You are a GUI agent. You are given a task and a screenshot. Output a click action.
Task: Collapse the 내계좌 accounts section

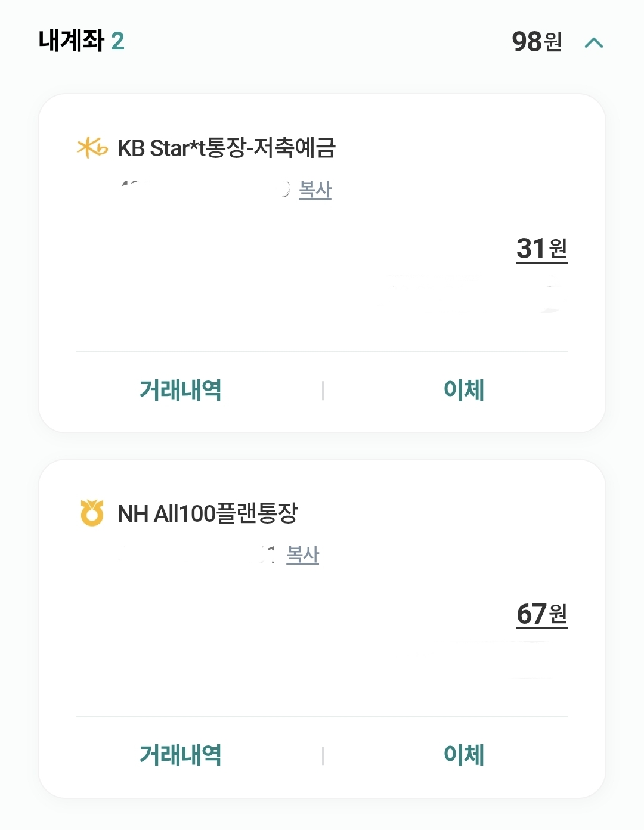click(594, 42)
